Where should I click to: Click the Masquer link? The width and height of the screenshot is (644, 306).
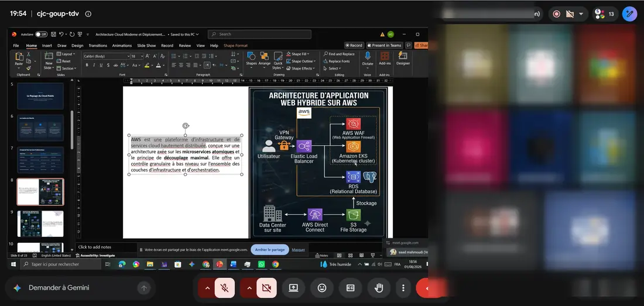[299, 249]
